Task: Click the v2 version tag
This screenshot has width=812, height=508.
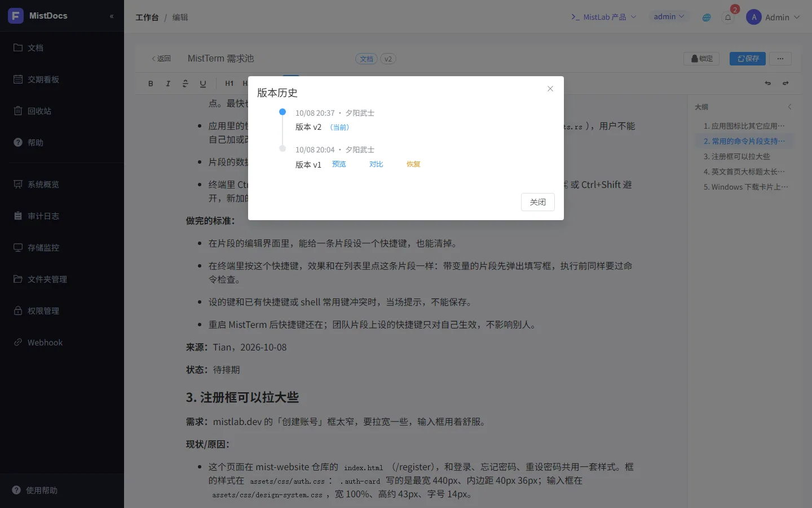Action: tap(388, 59)
